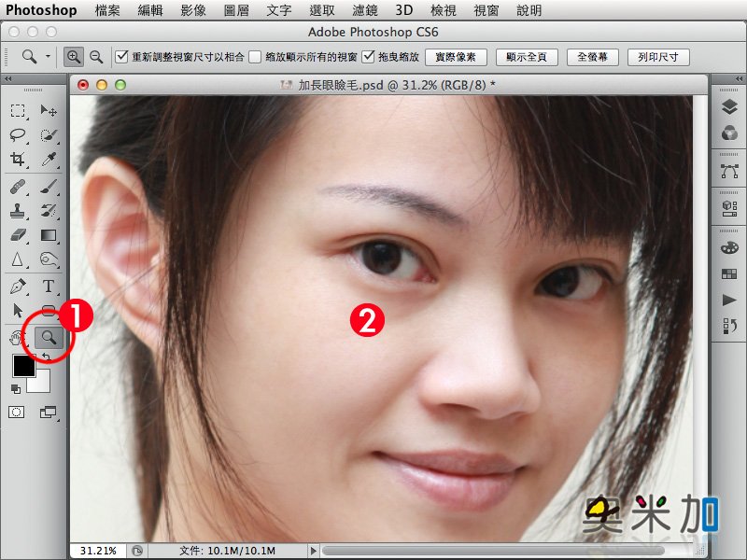Select the Crop tool

18,159
